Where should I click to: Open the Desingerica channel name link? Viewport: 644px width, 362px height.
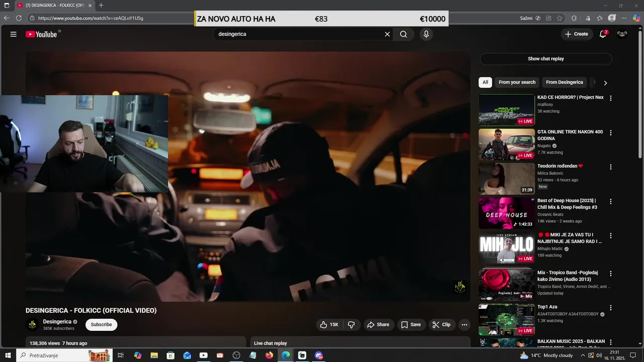[57, 322]
